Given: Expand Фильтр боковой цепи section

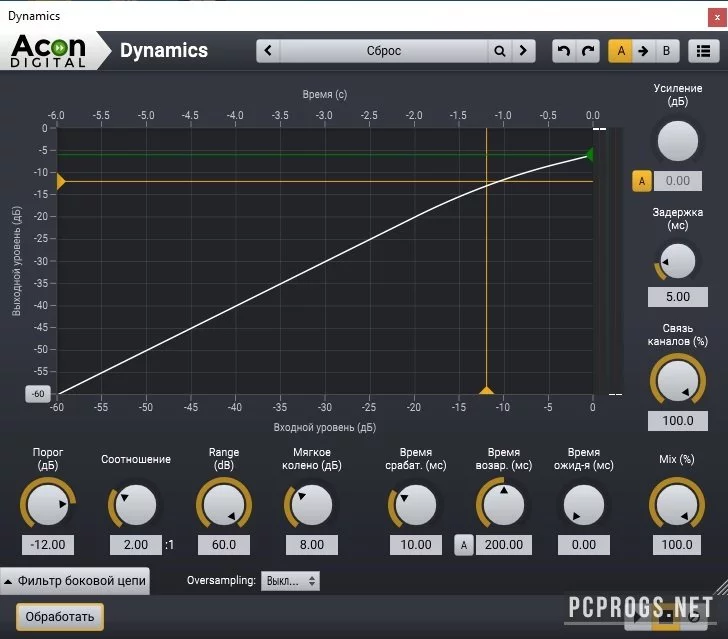Looking at the screenshot, I should (x=75, y=580).
